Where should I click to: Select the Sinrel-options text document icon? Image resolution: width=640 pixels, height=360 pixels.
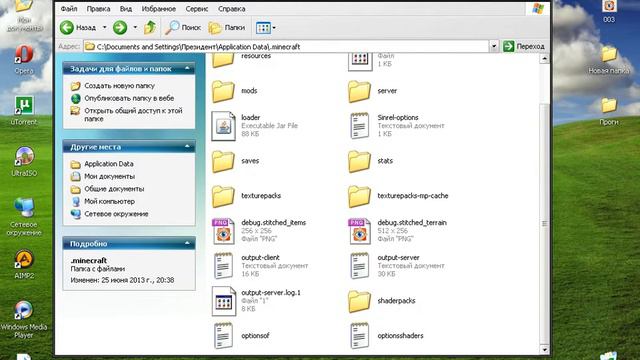coord(359,126)
